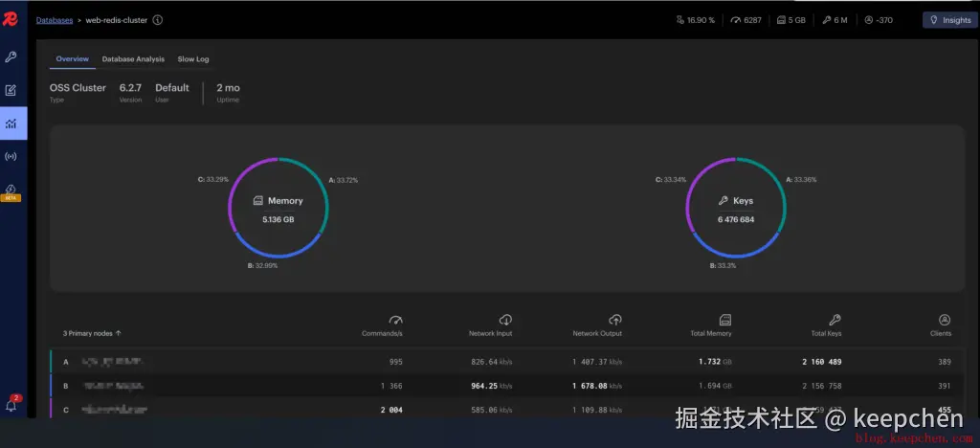The image size is (980, 448).
Task: Switch to the Slow Log tab
Action: (x=193, y=58)
